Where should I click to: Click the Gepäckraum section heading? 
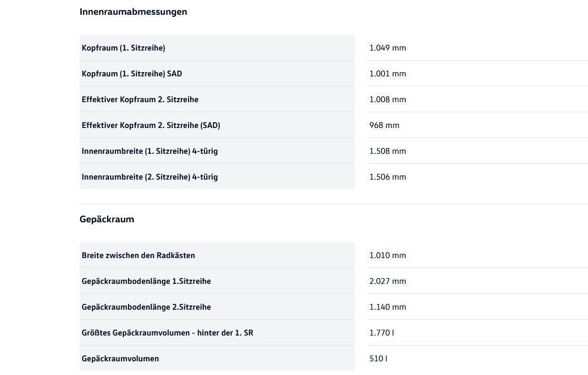107,219
